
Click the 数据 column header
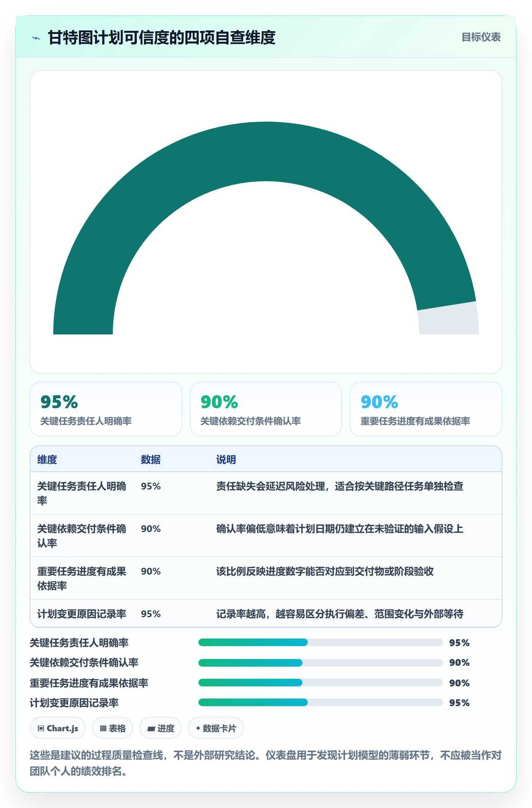coord(151,459)
